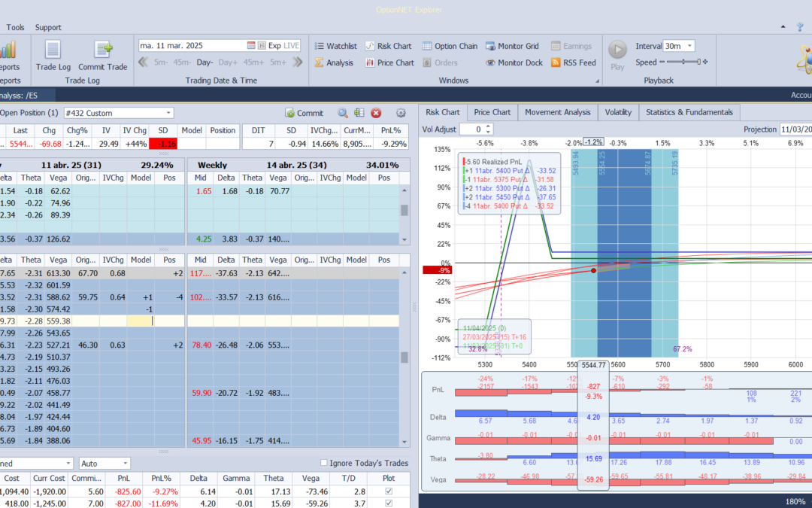Click the Commit button in position toolbar
The image size is (812, 508).
304,113
